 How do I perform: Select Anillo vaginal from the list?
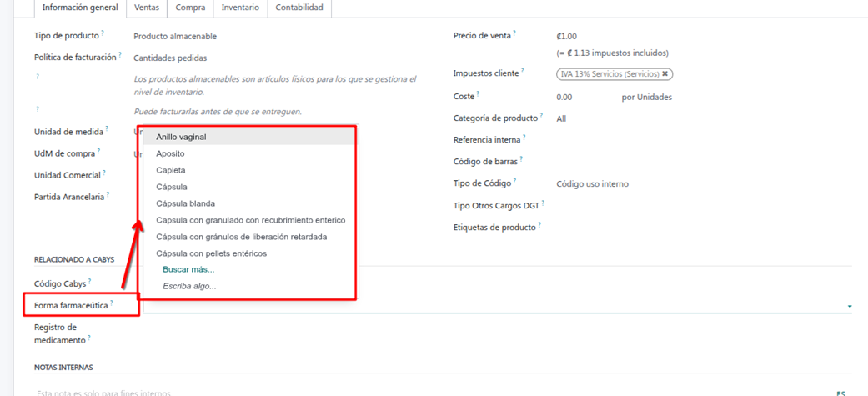tap(181, 137)
